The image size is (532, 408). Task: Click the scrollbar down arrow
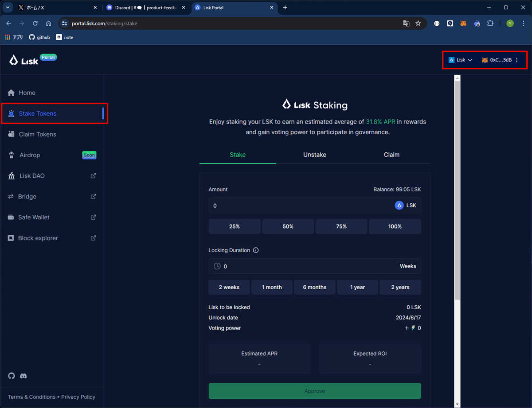coord(458,404)
